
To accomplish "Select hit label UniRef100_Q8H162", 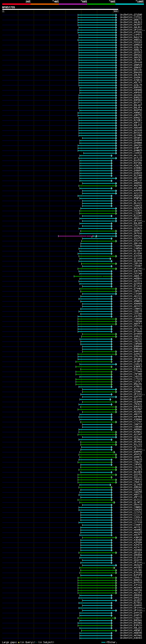I will [131, 55].
